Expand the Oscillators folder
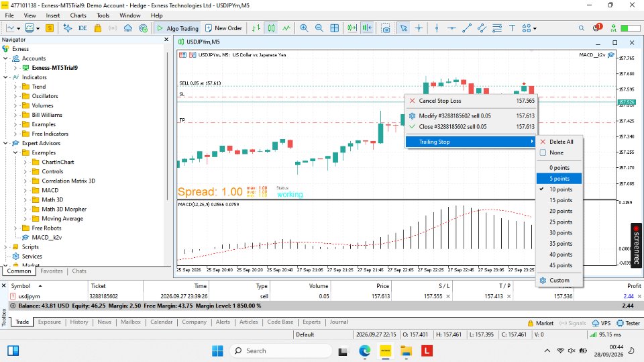This screenshot has width=644, height=362. point(15,96)
